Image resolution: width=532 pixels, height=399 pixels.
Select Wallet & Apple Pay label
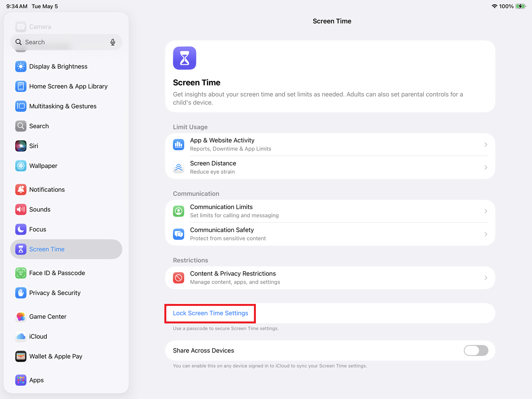click(56, 357)
